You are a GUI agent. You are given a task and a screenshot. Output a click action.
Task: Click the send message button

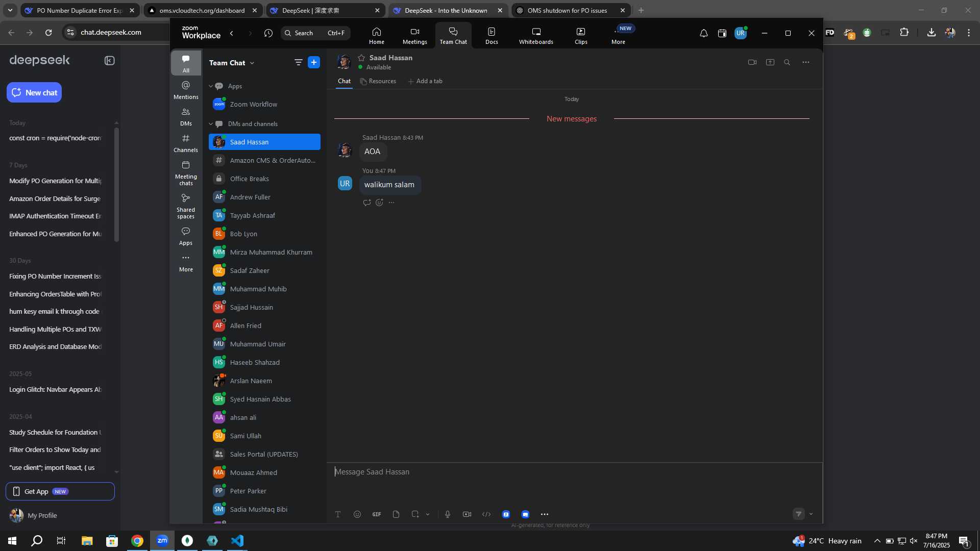(x=799, y=514)
